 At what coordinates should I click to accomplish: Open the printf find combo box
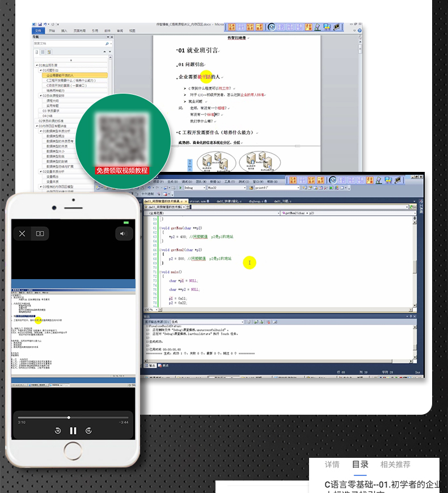(x=277, y=188)
